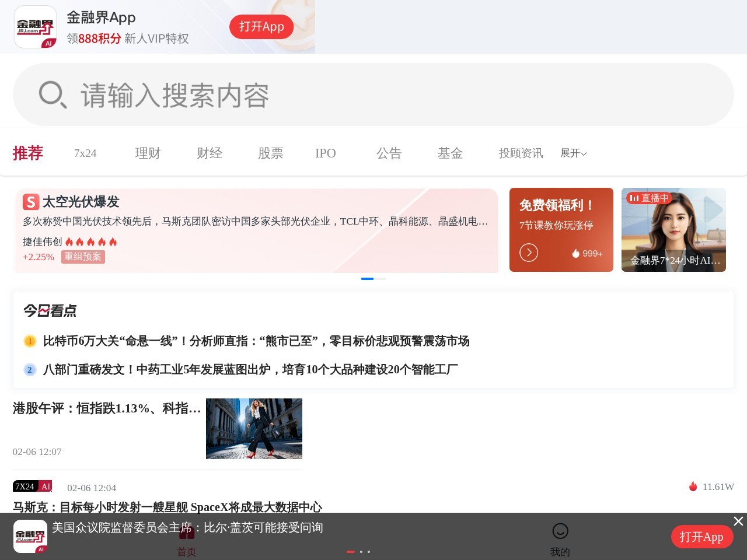
Task: Open the 金融界7*24小时AI live stream thumbnail
Action: coord(673,230)
